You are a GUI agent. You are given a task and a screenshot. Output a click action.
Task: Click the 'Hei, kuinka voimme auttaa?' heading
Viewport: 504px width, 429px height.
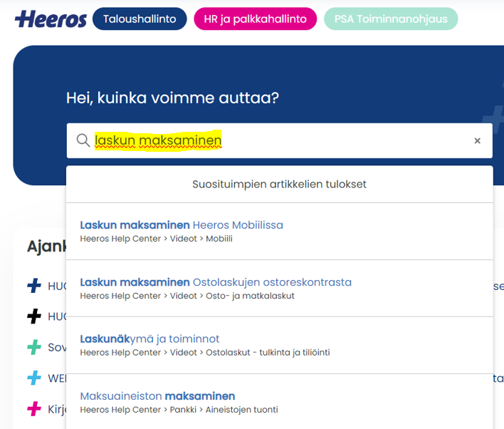[x=172, y=98]
